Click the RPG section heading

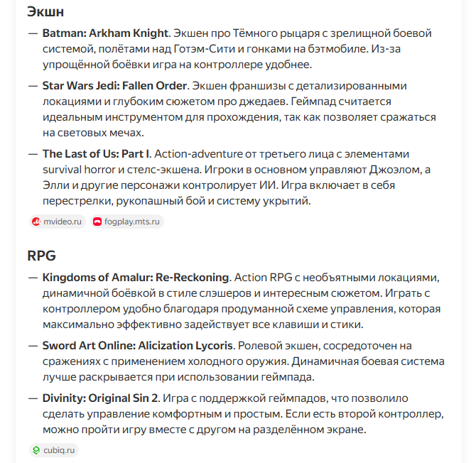[41, 255]
